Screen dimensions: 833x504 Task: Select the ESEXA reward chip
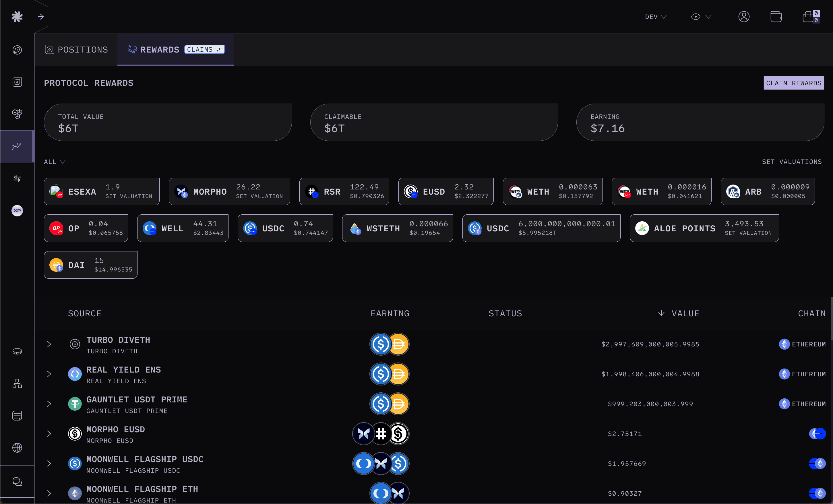point(101,191)
